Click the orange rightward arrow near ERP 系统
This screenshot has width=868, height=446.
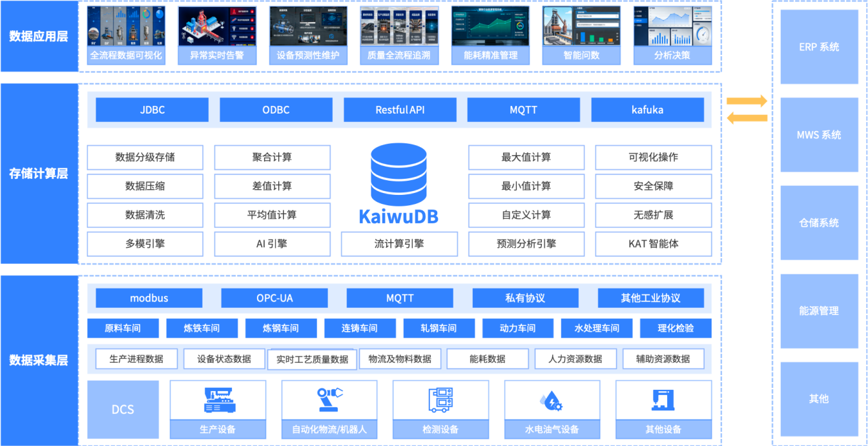coord(747,100)
